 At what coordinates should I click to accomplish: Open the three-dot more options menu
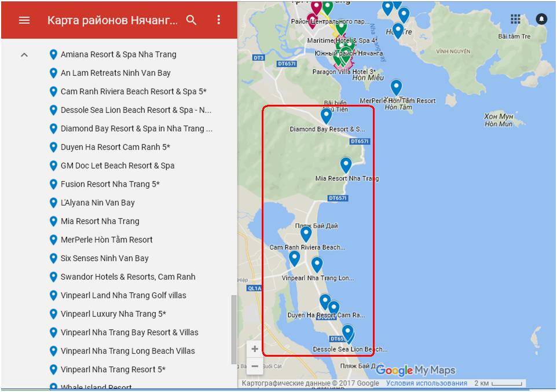click(x=219, y=20)
